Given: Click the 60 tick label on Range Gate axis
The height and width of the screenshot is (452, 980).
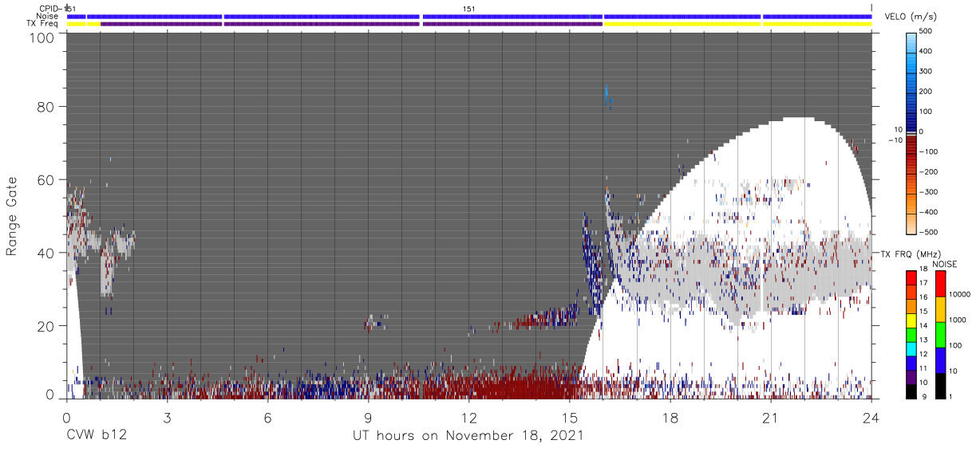Looking at the screenshot, I should click(47, 179).
